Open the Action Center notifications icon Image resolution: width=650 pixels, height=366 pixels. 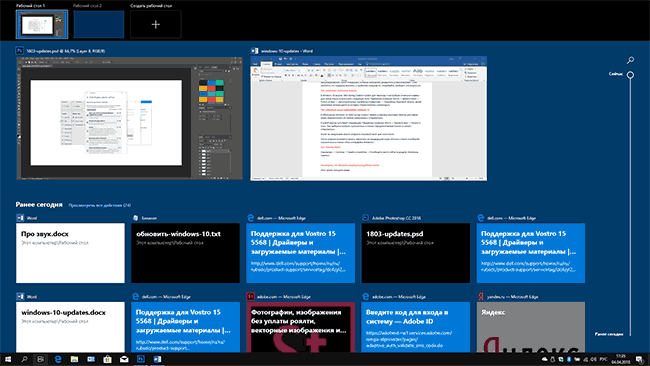pos(640,359)
